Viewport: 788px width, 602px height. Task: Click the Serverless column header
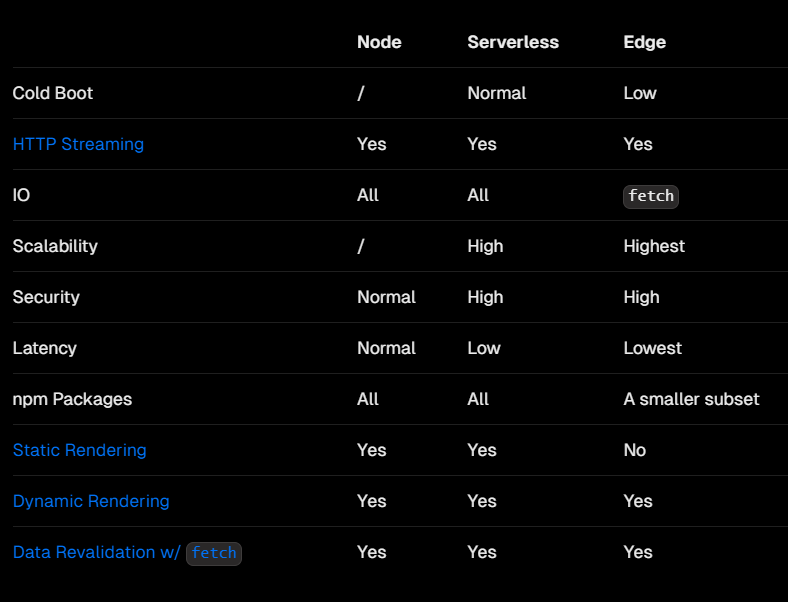pyautogui.click(x=513, y=42)
